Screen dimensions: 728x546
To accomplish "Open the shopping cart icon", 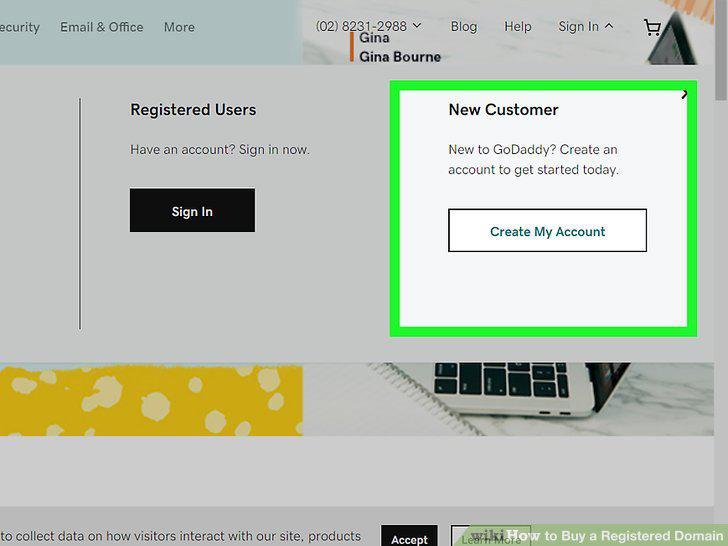I will point(652,27).
